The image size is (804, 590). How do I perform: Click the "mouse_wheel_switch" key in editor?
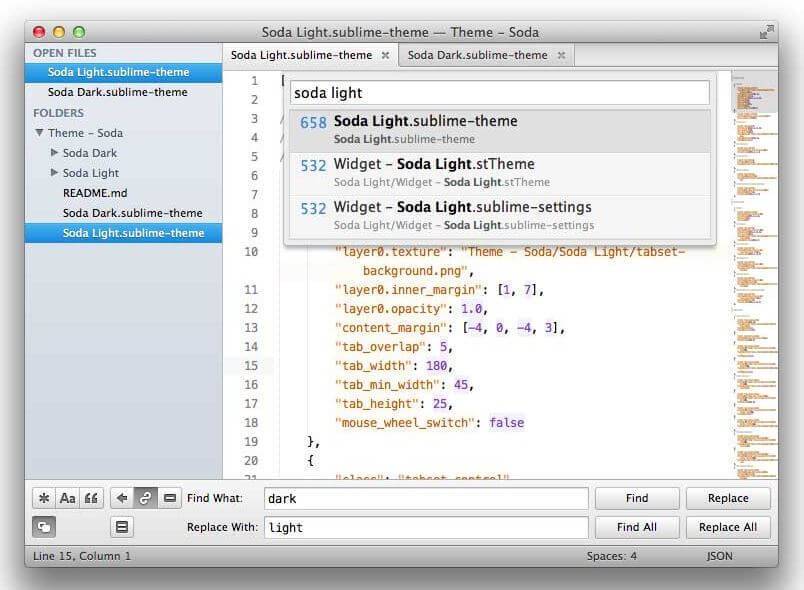[406, 423]
